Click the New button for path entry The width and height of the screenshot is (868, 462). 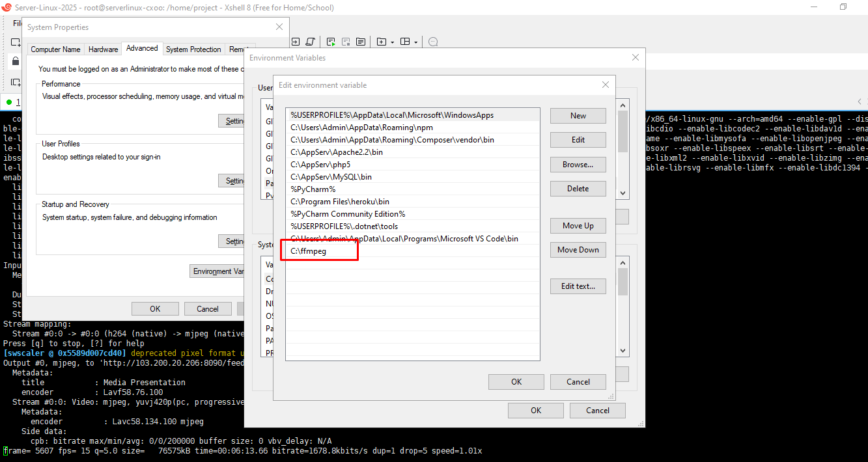click(578, 116)
